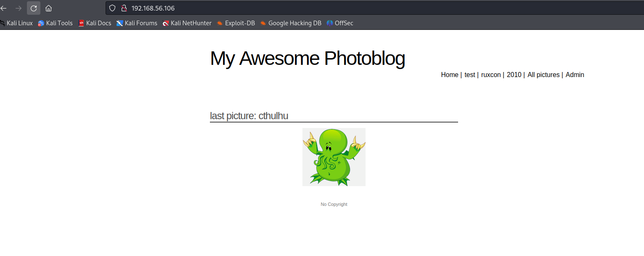Open the Kali Linux bookmark

point(16,23)
